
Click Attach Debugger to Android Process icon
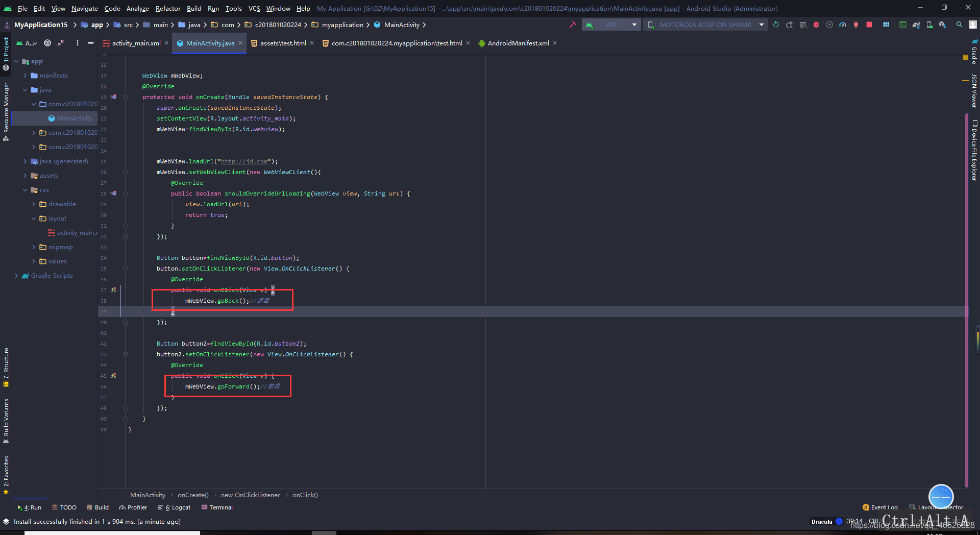(856, 25)
